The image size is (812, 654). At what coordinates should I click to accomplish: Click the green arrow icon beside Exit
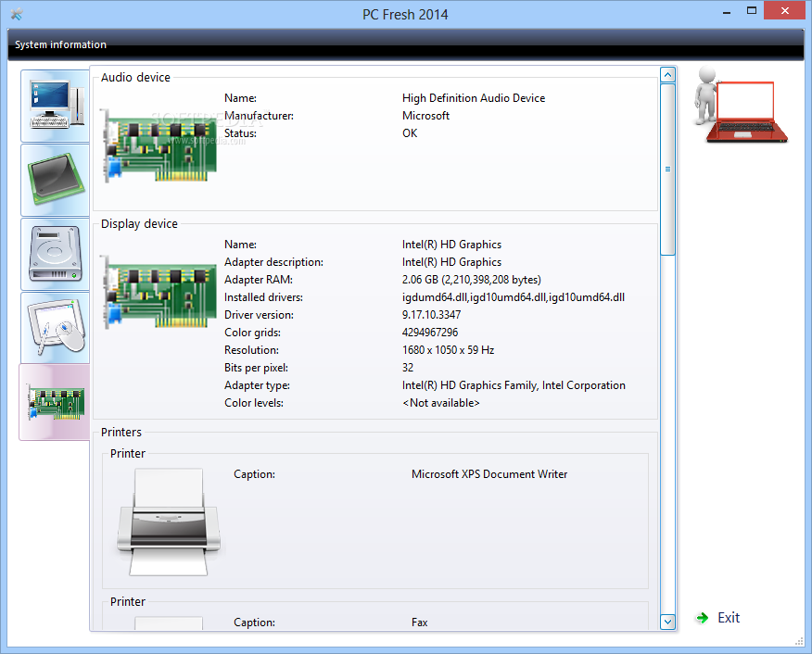[703, 618]
